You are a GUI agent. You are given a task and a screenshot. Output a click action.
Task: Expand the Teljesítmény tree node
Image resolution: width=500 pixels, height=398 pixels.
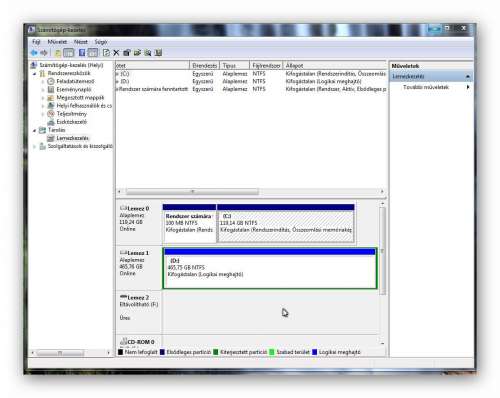43,114
